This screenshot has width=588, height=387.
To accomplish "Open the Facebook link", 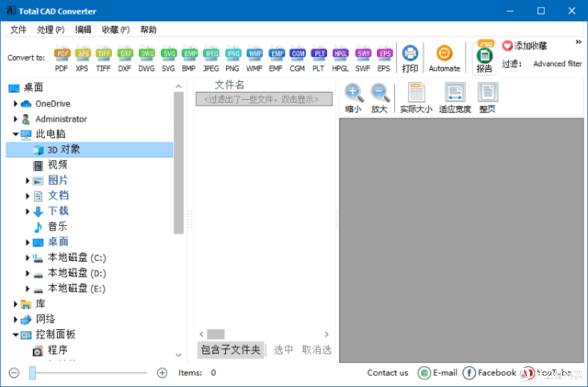I will [x=489, y=373].
